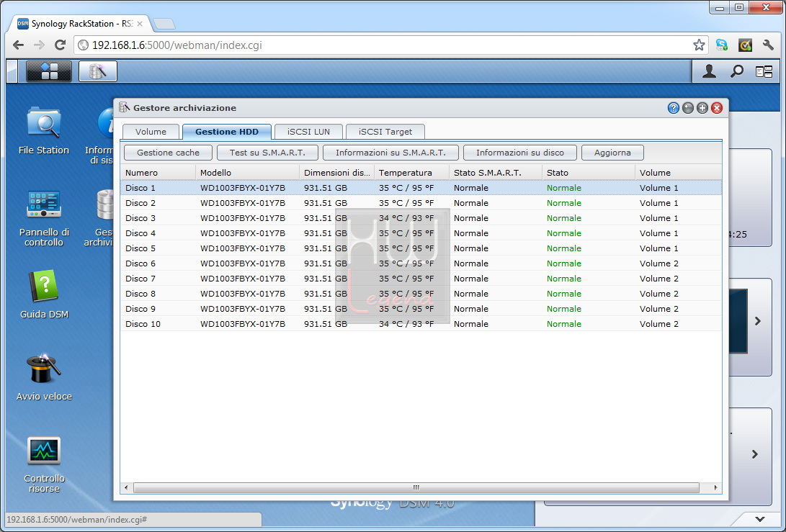Switch to the iSCSI LUN tab
This screenshot has height=532, width=786.
tap(308, 132)
